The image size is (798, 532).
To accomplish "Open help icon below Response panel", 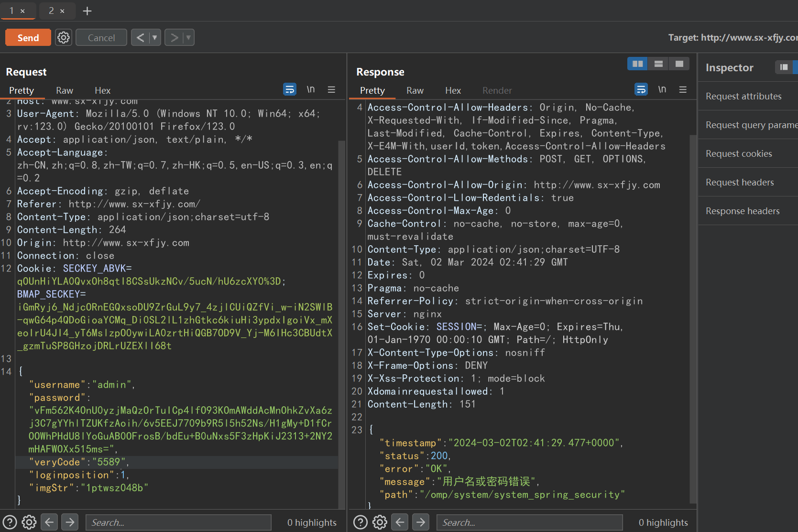I will click(361, 522).
